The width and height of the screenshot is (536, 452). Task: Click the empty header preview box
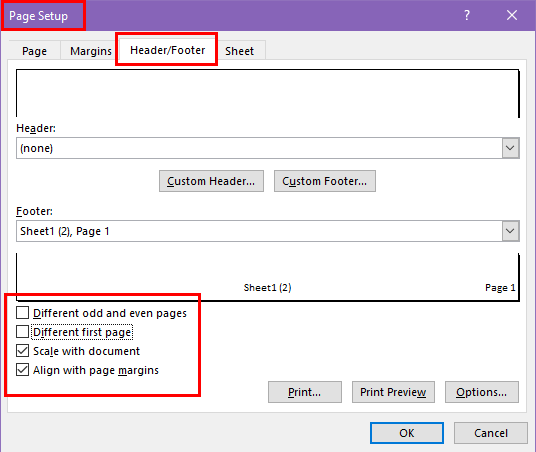[x=268, y=94]
